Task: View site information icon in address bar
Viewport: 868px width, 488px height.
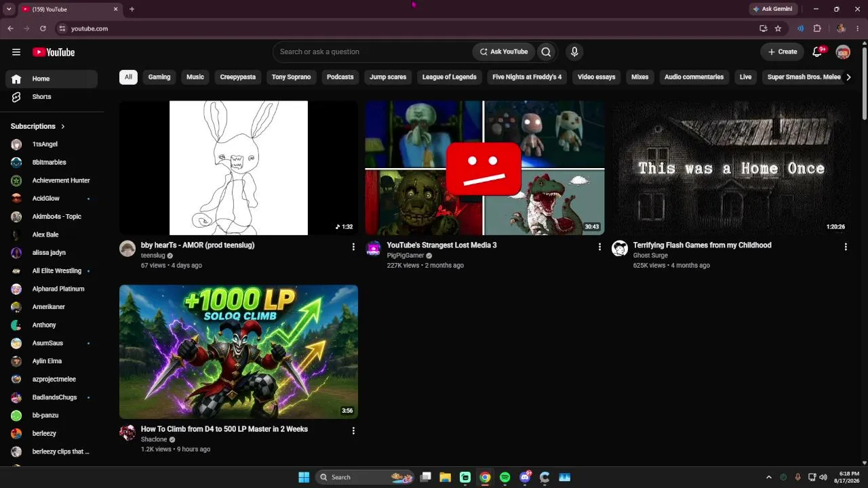Action: (x=62, y=28)
